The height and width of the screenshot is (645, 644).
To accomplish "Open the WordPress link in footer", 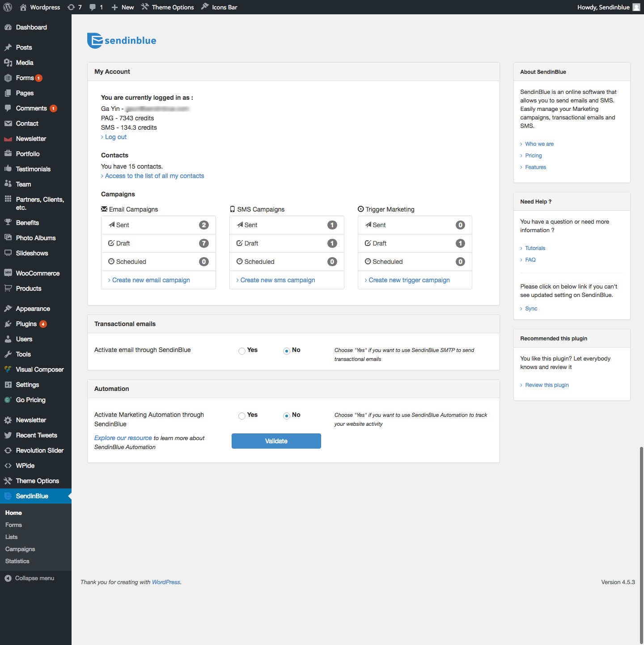I will (x=166, y=582).
